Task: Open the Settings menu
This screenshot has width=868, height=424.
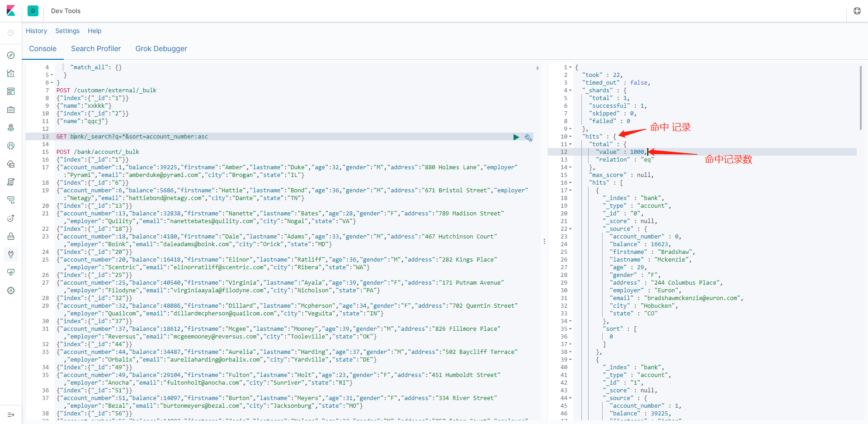Action: tap(67, 31)
